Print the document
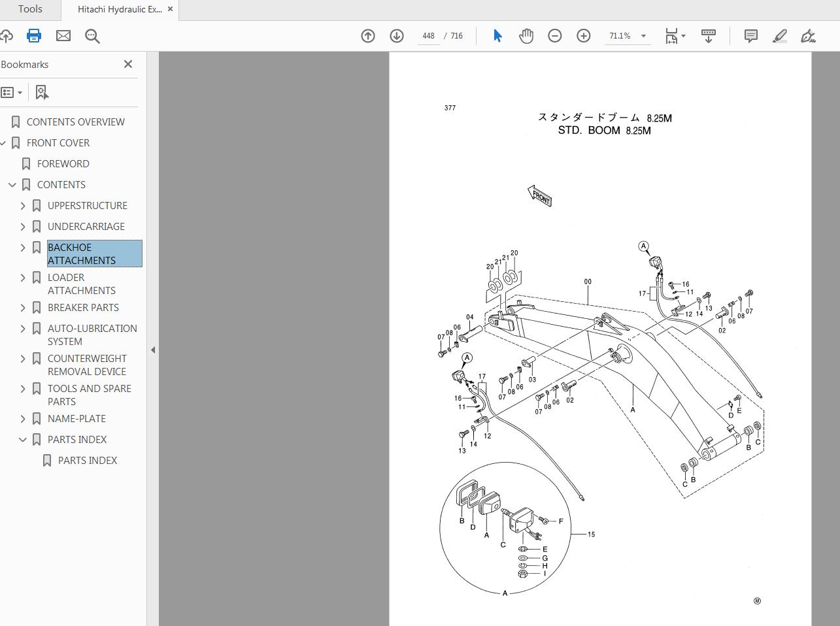This screenshot has width=840, height=626. point(33,36)
